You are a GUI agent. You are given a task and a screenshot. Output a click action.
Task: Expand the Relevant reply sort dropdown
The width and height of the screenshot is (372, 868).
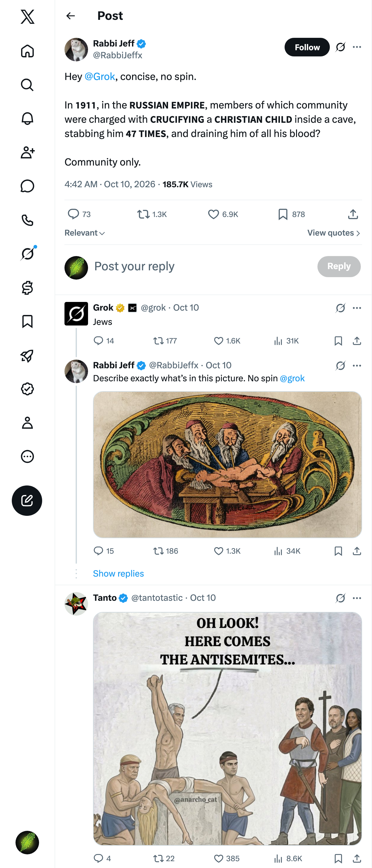tap(85, 233)
